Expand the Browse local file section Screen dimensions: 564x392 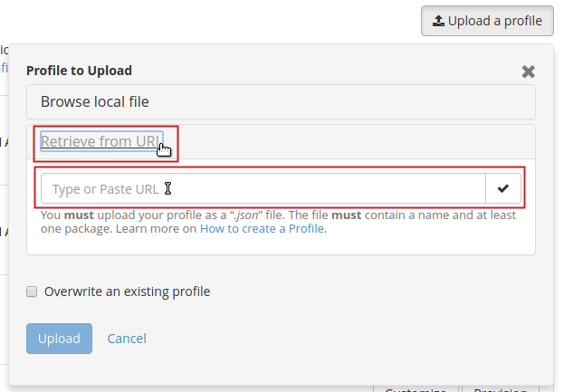[x=95, y=101]
